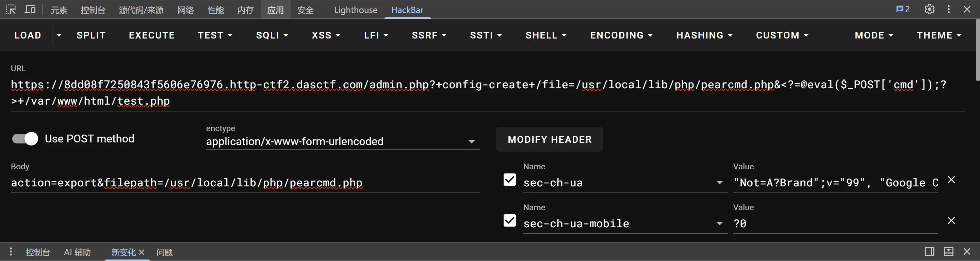Toggle drawer dock side icon
The height and width of the screenshot is (261, 980).
[929, 251]
